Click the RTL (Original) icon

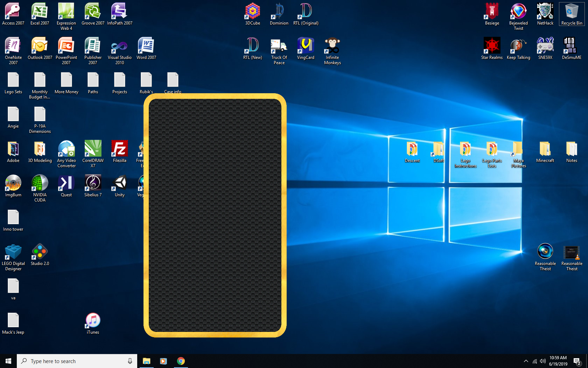(x=306, y=14)
